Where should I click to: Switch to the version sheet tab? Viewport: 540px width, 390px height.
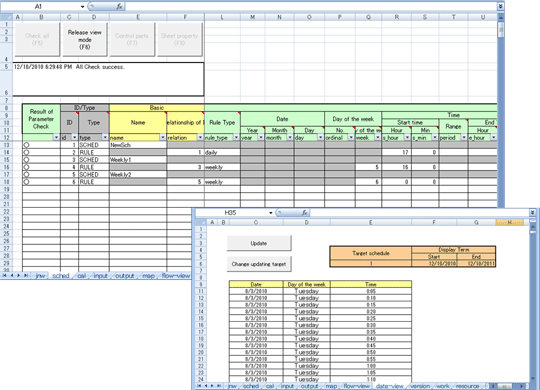tap(420, 386)
